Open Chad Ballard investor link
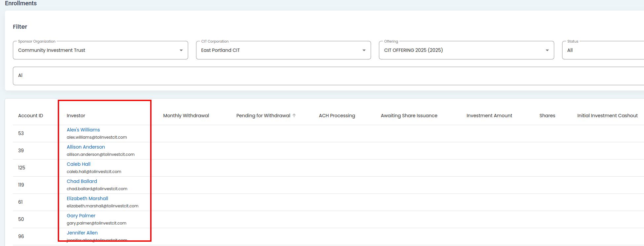 [x=82, y=181]
